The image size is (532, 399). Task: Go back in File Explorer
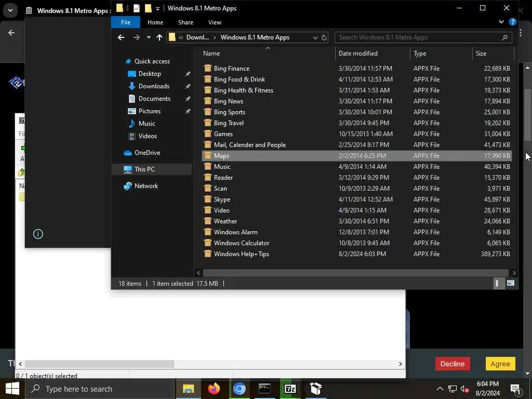click(121, 37)
